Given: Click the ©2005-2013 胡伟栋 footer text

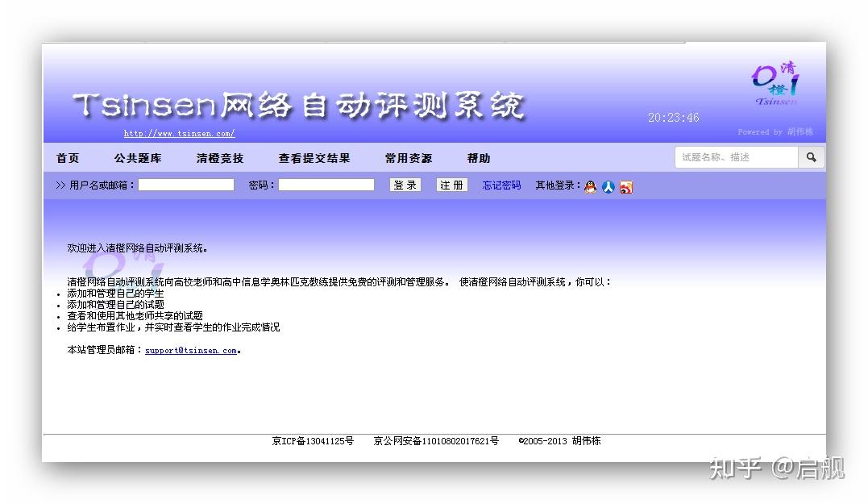Looking at the screenshot, I should [559, 441].
